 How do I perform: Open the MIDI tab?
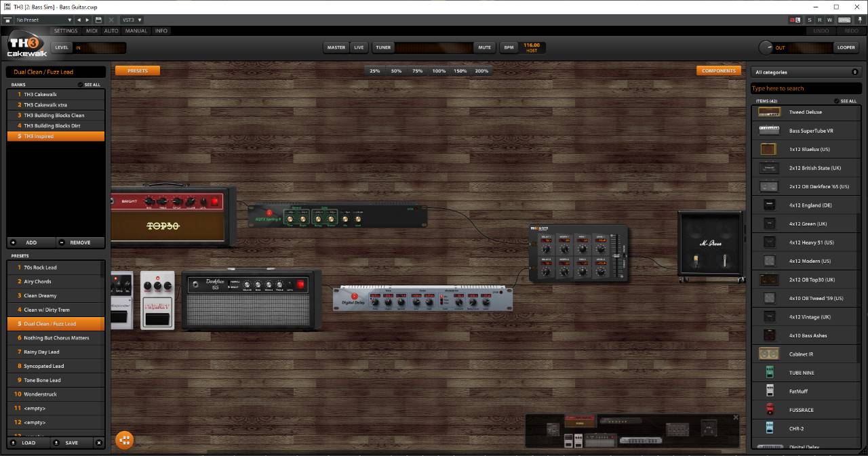point(92,31)
